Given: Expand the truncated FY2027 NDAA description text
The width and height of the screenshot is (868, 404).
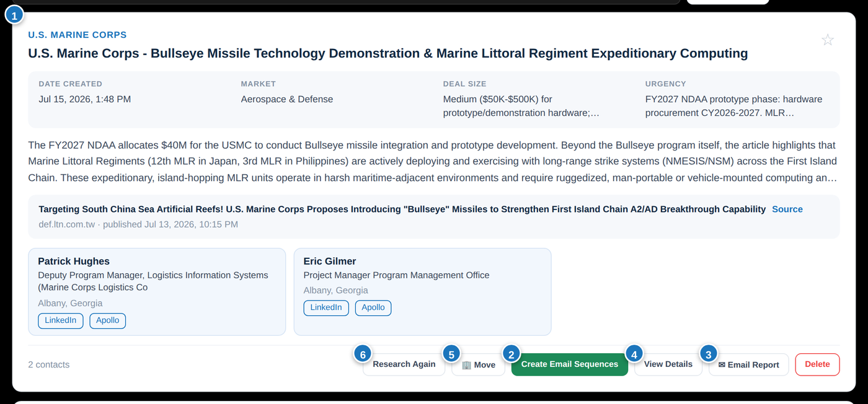Looking at the screenshot, I should (433, 162).
